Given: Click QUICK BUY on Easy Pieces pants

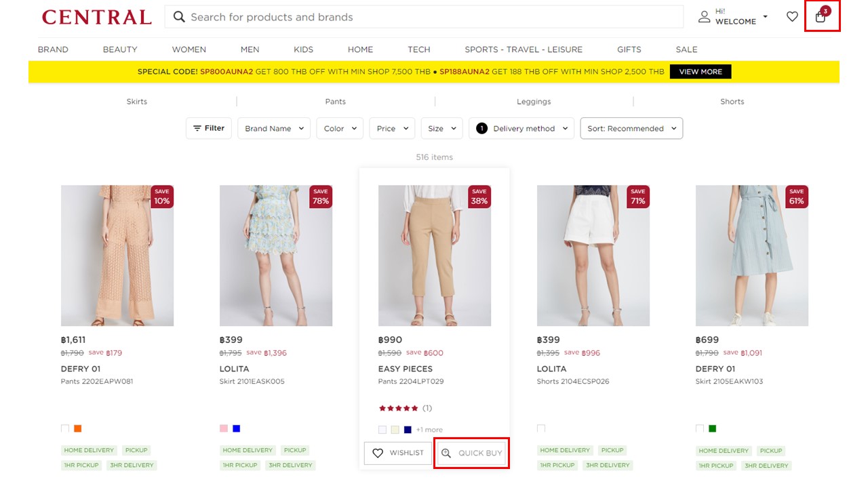Looking at the screenshot, I should tap(472, 453).
